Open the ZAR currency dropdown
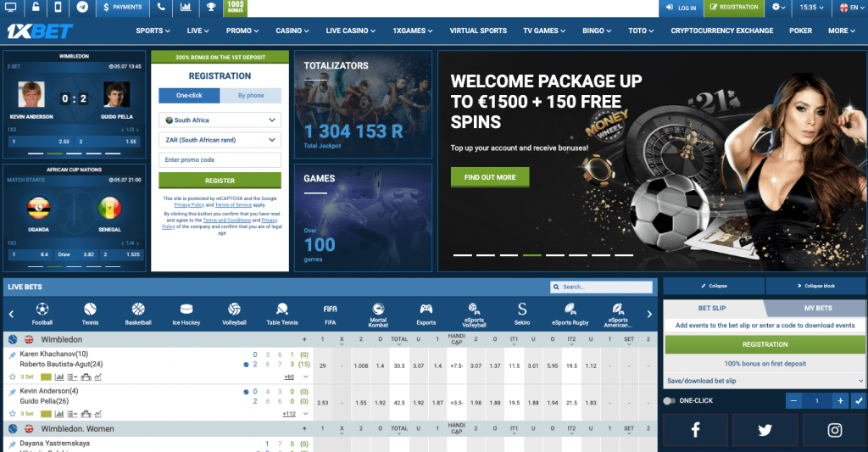The height and width of the screenshot is (452, 868). 220,140
